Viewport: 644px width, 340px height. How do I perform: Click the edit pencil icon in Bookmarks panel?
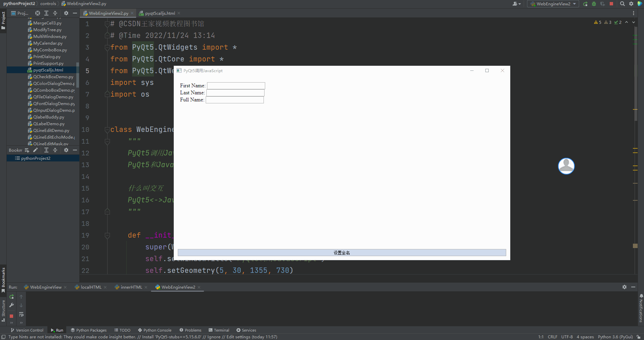click(35, 150)
